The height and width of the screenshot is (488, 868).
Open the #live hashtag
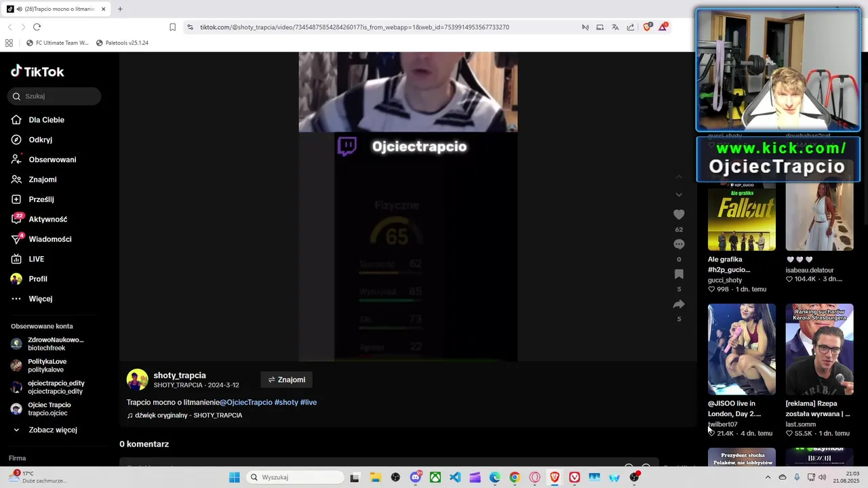309,403
